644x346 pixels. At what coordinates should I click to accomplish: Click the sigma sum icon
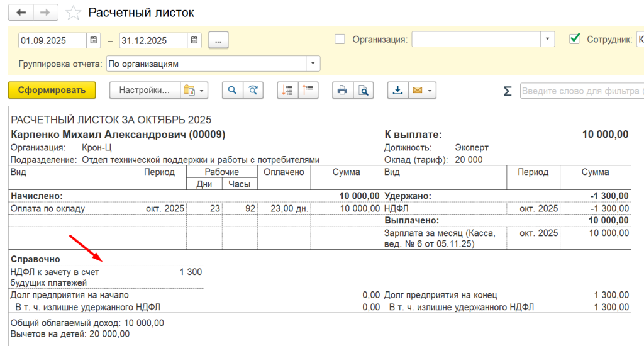(x=508, y=91)
